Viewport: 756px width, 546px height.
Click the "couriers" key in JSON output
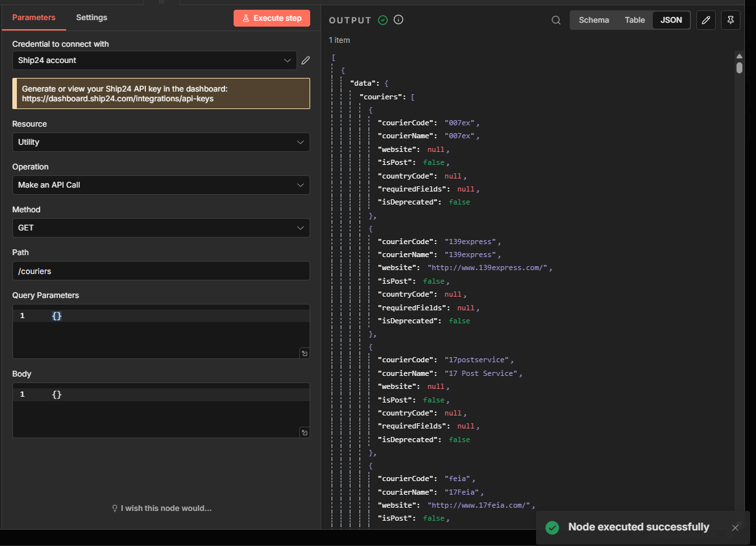pyautogui.click(x=381, y=97)
